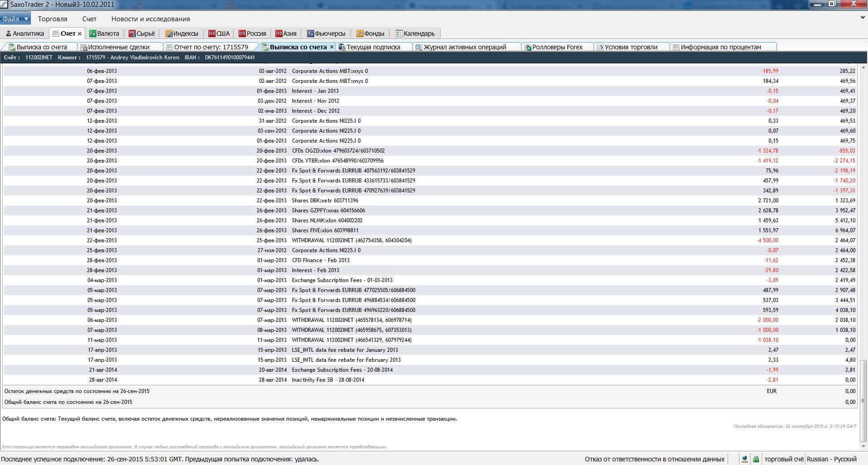Click the IBAN DK7611490100079441 value
Image resolution: width=868 pixels, height=465 pixels.
[x=230, y=58]
